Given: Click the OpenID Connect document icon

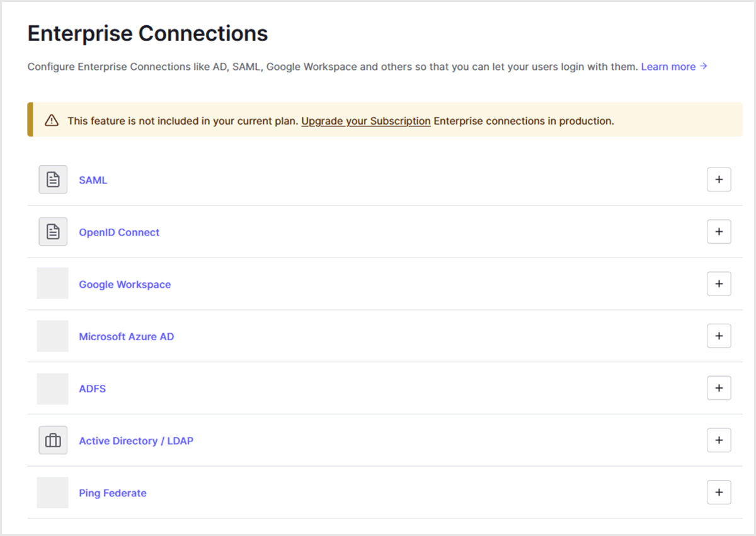Looking at the screenshot, I should tap(53, 232).
